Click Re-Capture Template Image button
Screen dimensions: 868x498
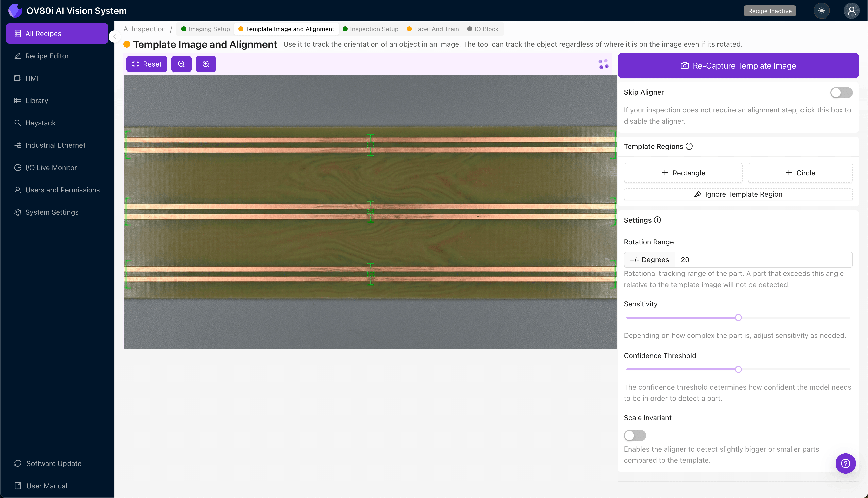[738, 66]
